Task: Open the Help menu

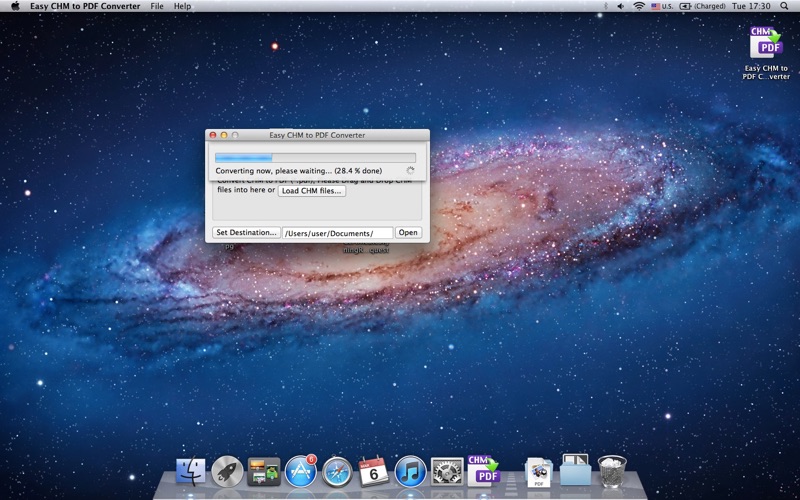Action: tap(182, 6)
